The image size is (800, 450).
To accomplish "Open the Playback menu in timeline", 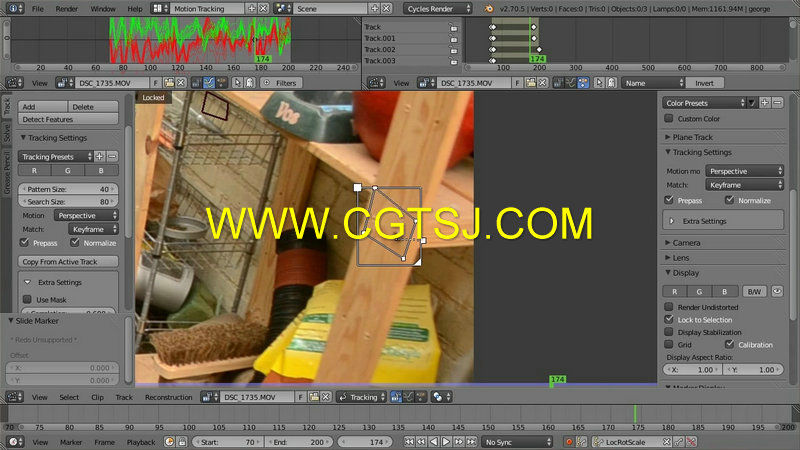I will [141, 442].
